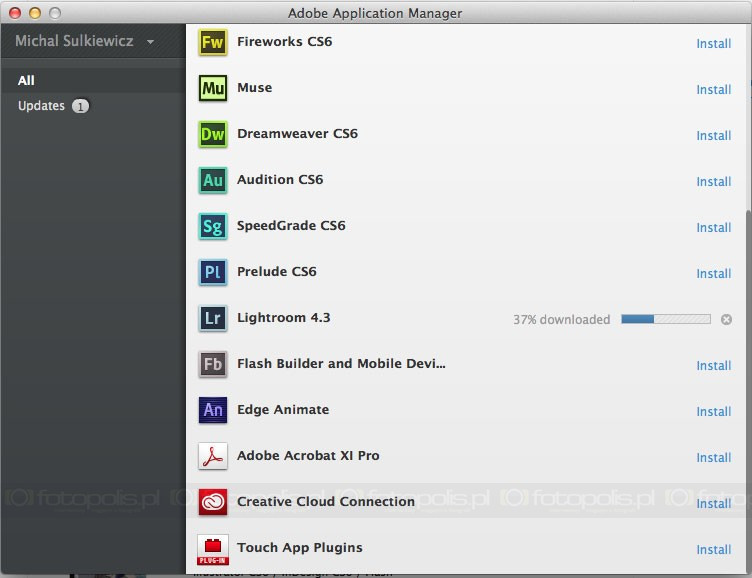The height and width of the screenshot is (578, 752).
Task: Install SpeedGrade CS6
Action: [714, 228]
